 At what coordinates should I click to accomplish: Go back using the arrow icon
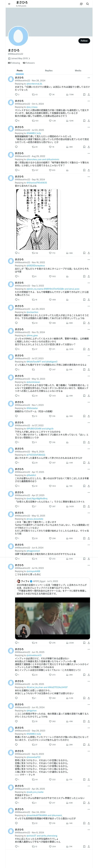(9, 4)
